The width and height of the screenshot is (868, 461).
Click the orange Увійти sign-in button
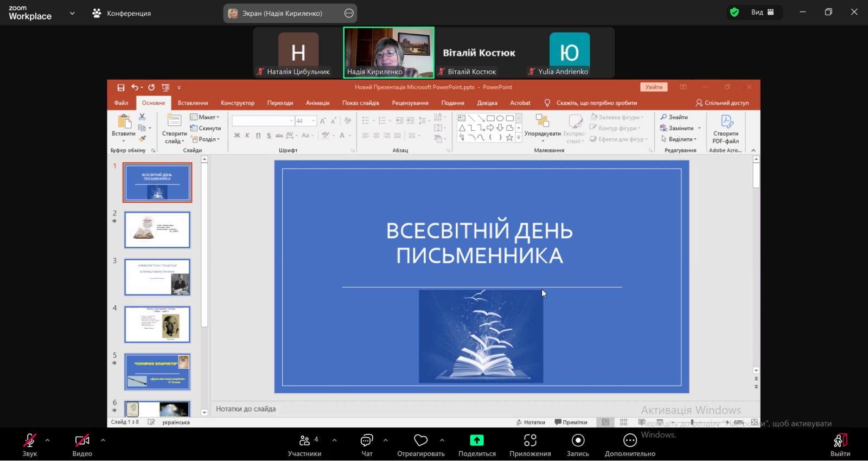654,87
